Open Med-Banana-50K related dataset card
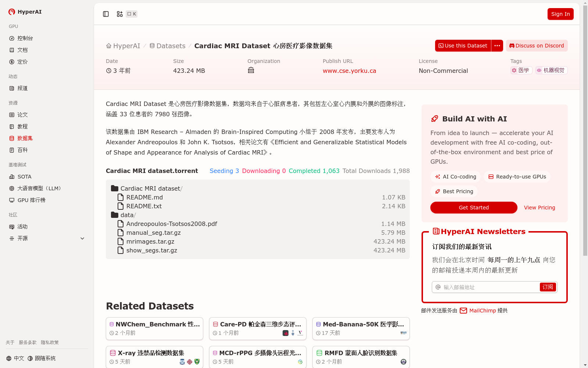The height and width of the screenshot is (368, 588). pyautogui.click(x=361, y=329)
